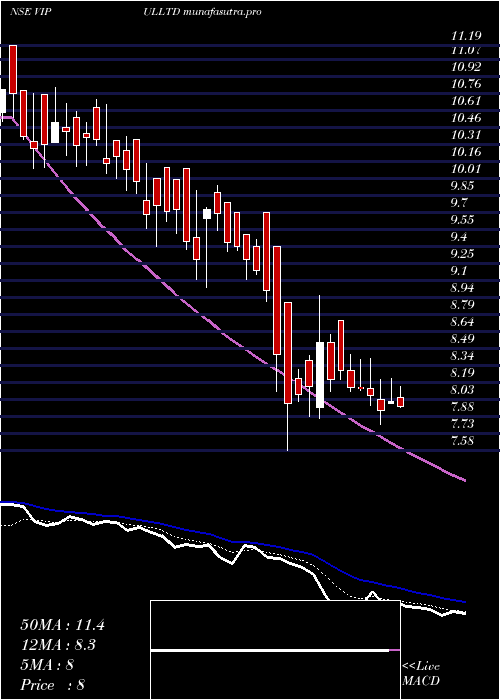Click the 7.88 price axis label
The image size is (500, 700).
pos(464,406)
